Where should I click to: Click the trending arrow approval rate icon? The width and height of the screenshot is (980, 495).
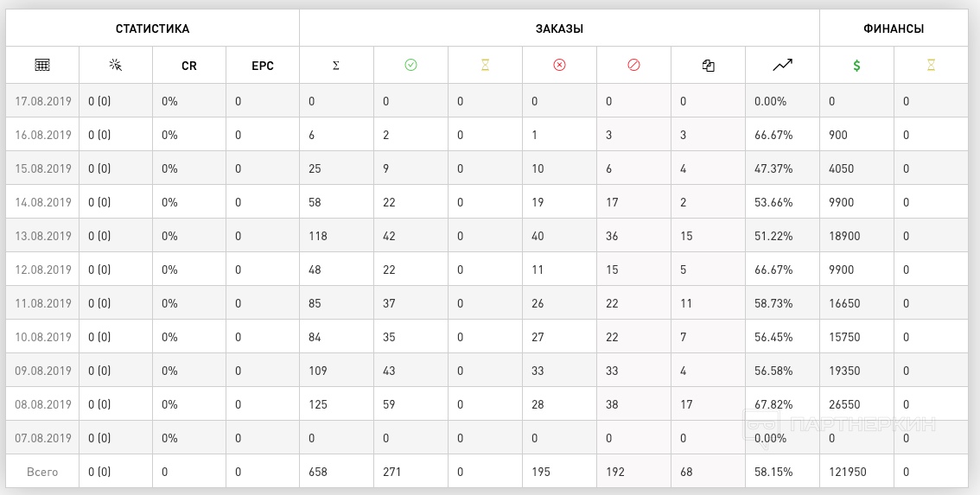tap(782, 65)
